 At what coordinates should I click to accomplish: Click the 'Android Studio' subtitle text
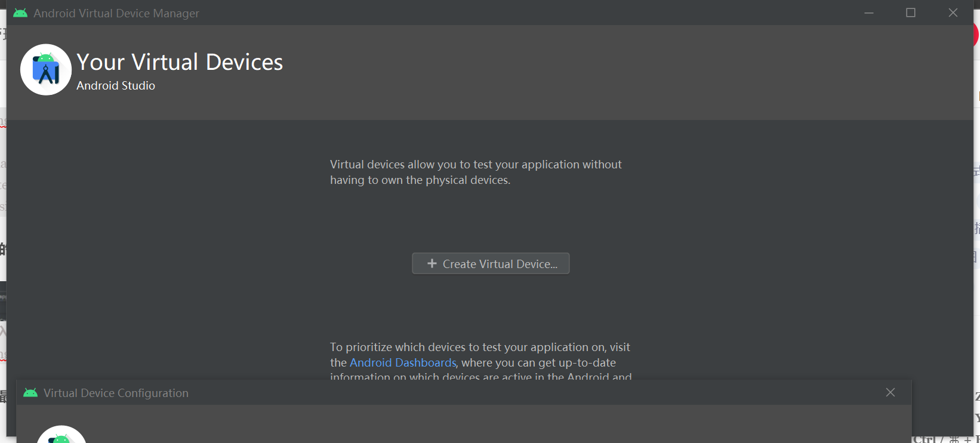[116, 85]
